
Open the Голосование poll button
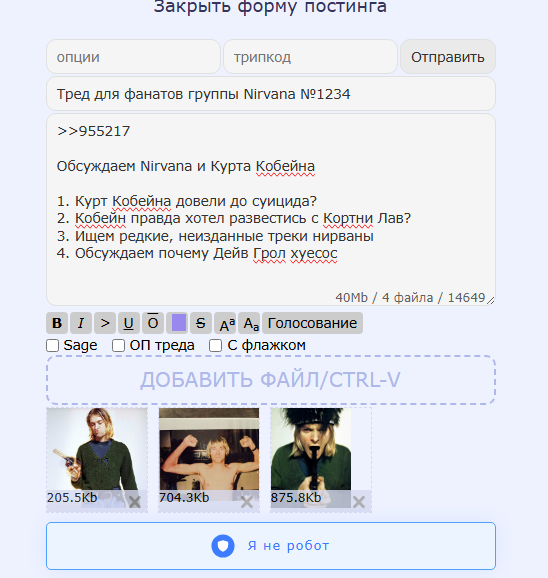(313, 323)
